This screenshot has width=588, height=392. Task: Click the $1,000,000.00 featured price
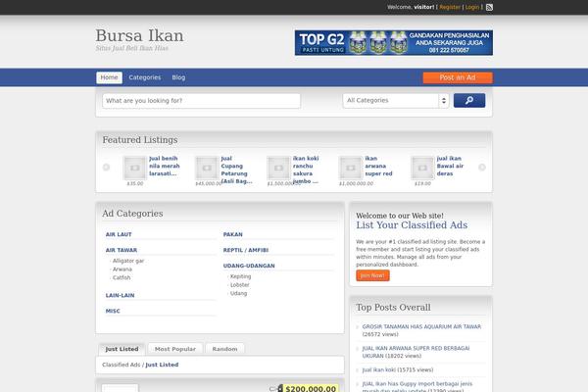(x=356, y=184)
